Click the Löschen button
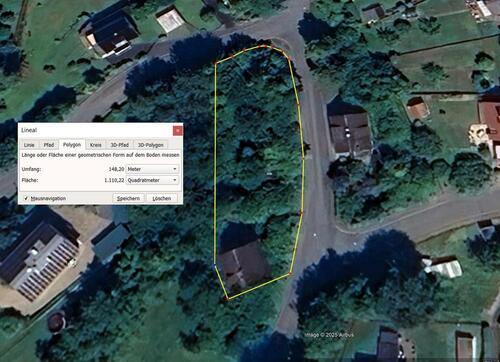 pyautogui.click(x=162, y=198)
